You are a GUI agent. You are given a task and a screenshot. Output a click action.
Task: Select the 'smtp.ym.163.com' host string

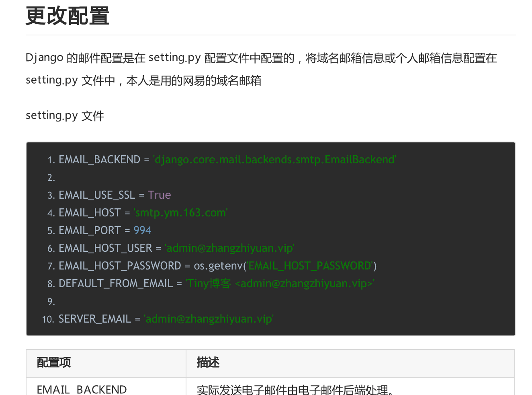click(180, 213)
